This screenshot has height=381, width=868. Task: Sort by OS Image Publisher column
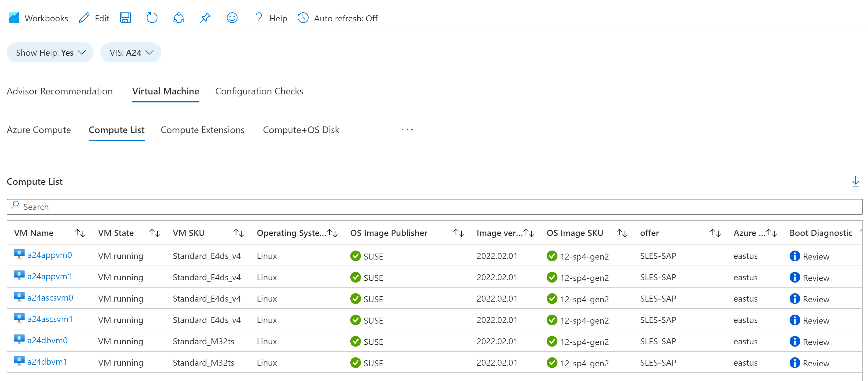pos(458,233)
